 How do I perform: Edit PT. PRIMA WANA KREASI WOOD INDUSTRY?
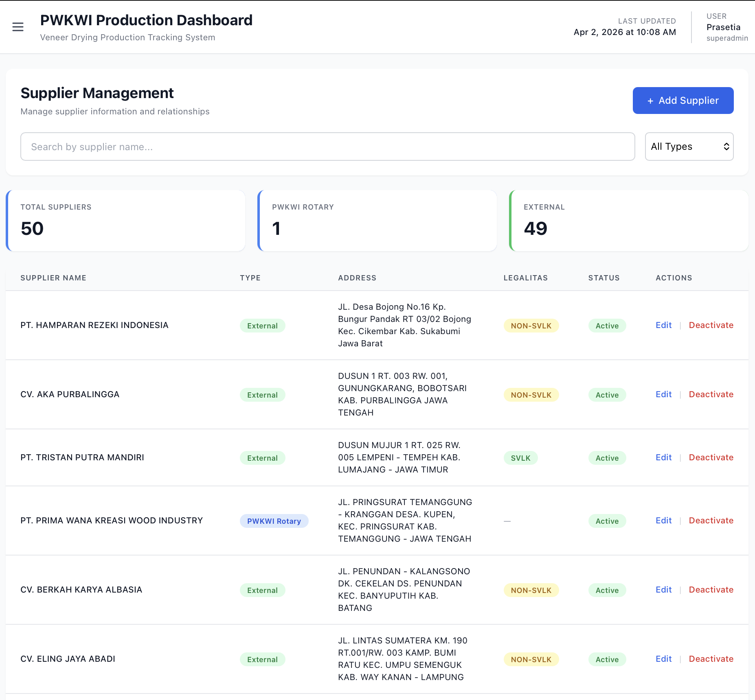[x=663, y=521]
